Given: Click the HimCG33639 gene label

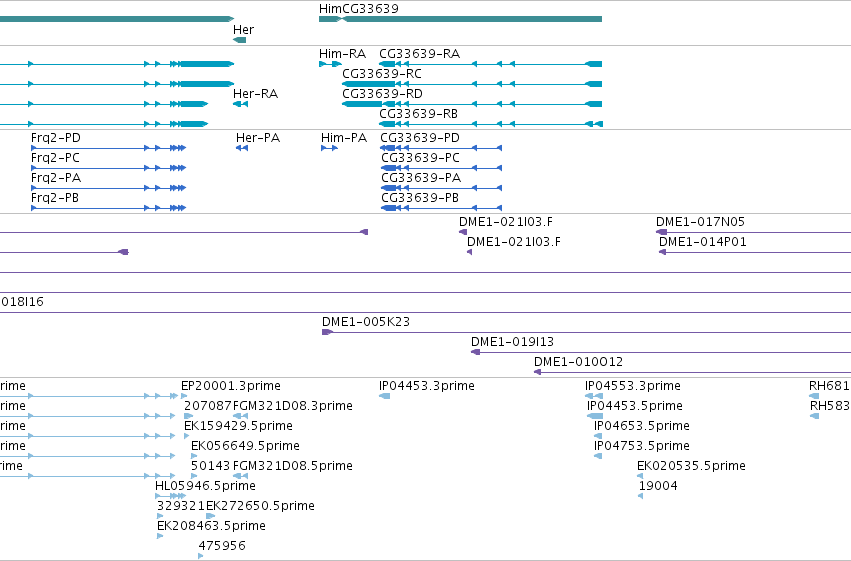Looking at the screenshot, I should tap(358, 9).
